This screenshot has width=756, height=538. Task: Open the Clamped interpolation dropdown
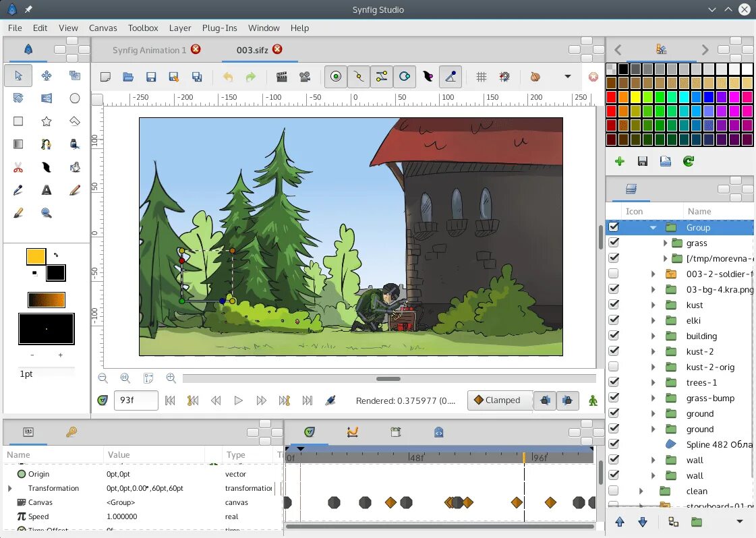(500, 400)
